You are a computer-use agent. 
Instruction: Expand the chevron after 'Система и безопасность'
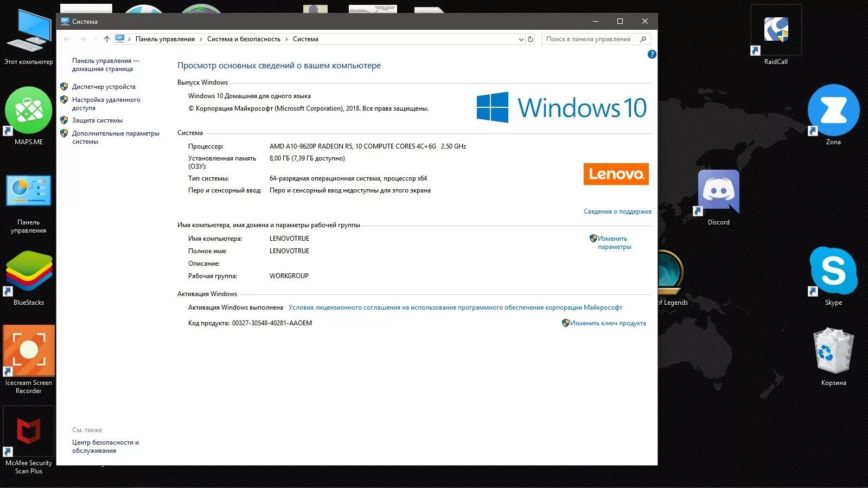[x=286, y=39]
